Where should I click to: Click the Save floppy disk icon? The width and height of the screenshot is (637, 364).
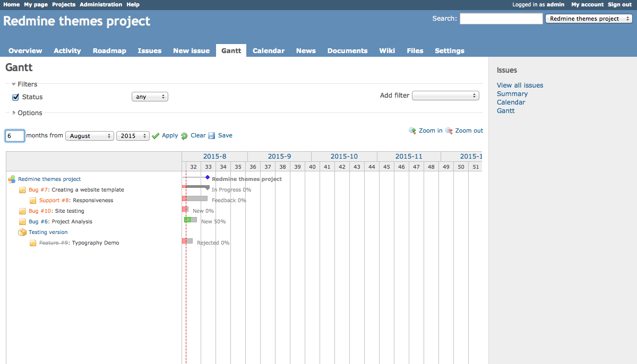[x=212, y=136]
